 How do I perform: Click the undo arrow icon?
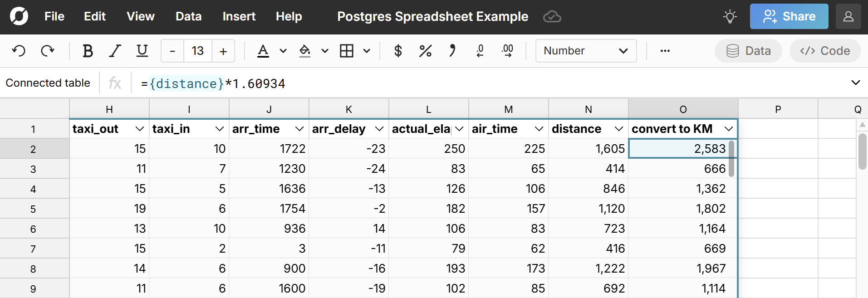click(19, 51)
